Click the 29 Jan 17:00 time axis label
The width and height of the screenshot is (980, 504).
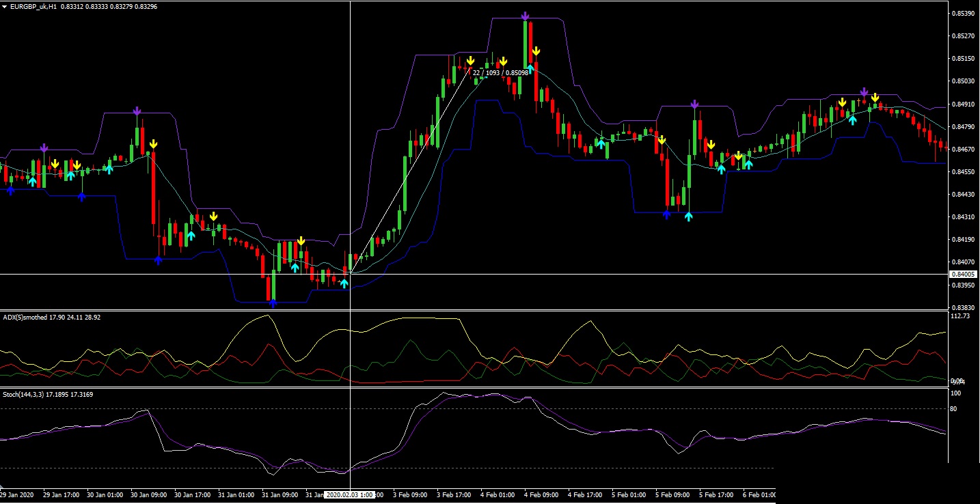point(61,494)
